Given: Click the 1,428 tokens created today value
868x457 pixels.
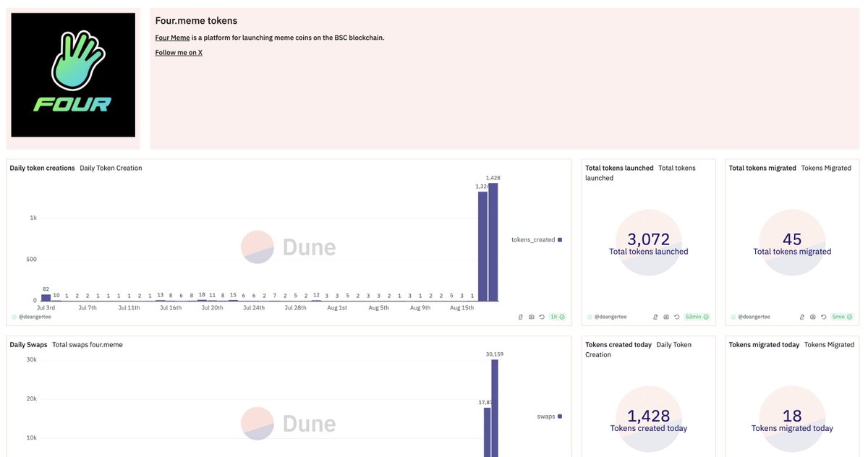Looking at the screenshot, I should (x=649, y=417).
